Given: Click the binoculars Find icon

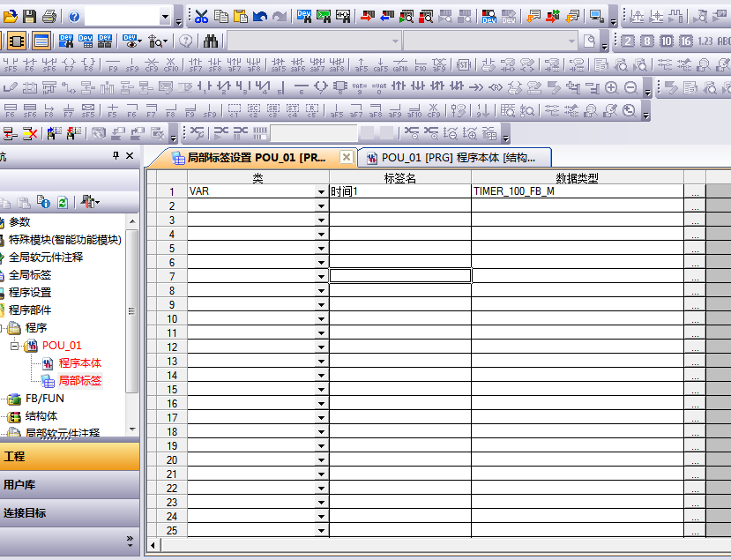Looking at the screenshot, I should [211, 41].
